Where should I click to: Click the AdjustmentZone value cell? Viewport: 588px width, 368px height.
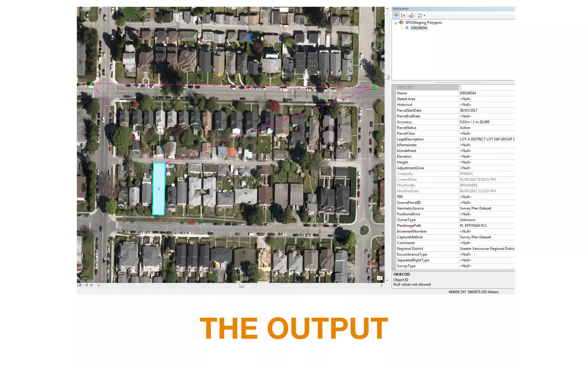coord(487,168)
